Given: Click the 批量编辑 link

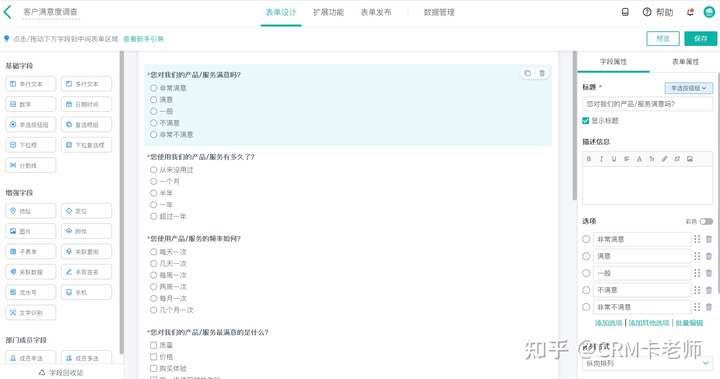Looking at the screenshot, I should point(689,323).
